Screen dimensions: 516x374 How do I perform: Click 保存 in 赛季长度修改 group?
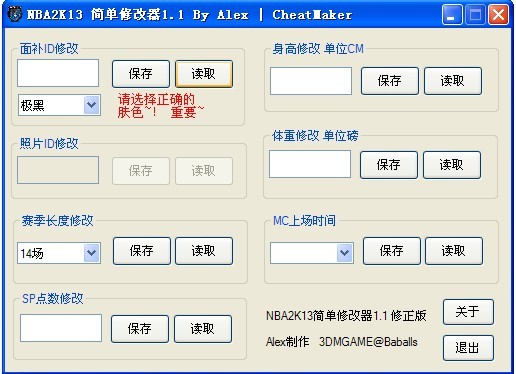[x=142, y=251]
